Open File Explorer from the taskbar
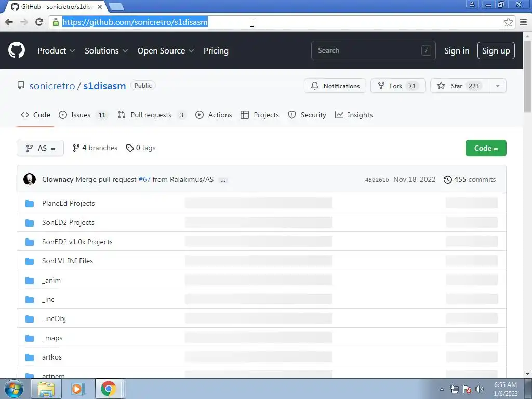The image size is (532, 399). [x=46, y=389]
